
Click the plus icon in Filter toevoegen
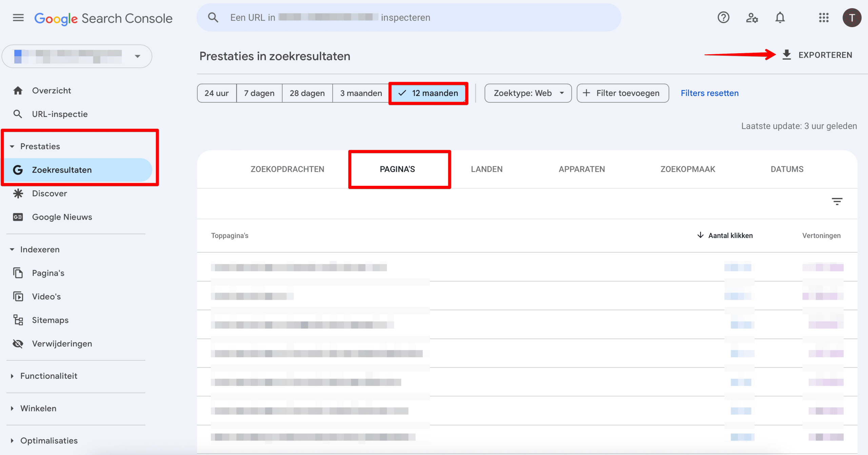(586, 93)
